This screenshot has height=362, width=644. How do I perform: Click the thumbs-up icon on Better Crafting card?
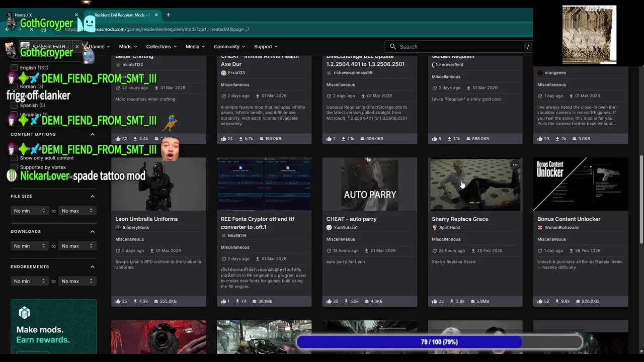(x=118, y=139)
